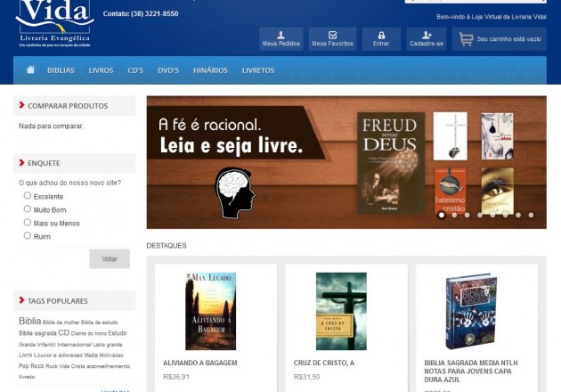Select the Excelente poll option

click(x=28, y=195)
